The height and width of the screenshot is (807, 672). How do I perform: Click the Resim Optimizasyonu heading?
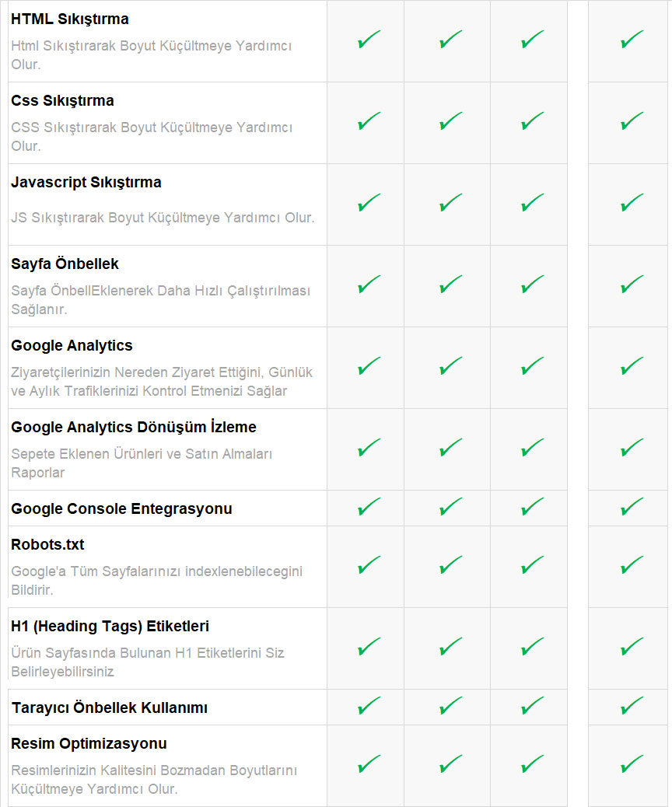click(89, 743)
